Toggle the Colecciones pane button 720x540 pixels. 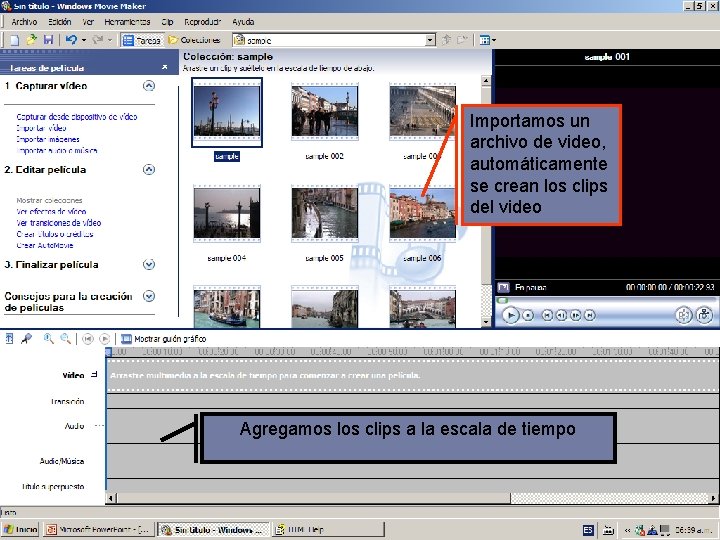click(194, 40)
